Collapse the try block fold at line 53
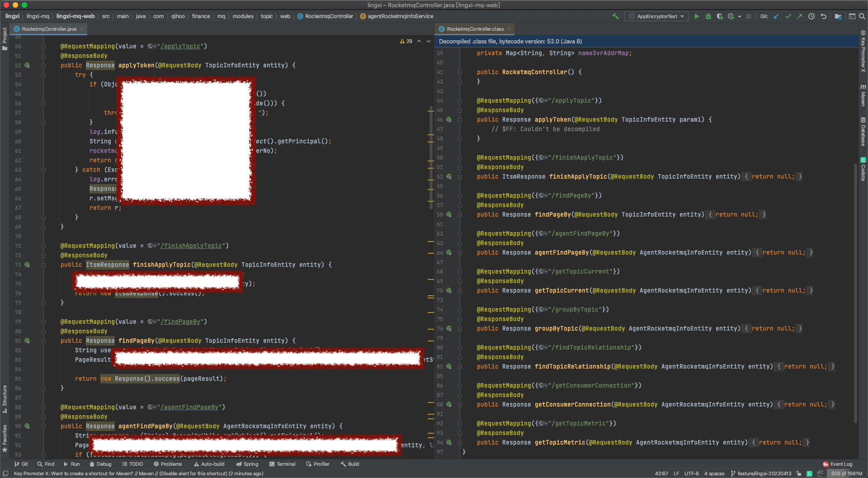Image resolution: width=868 pixels, height=478 pixels. pos(43,75)
